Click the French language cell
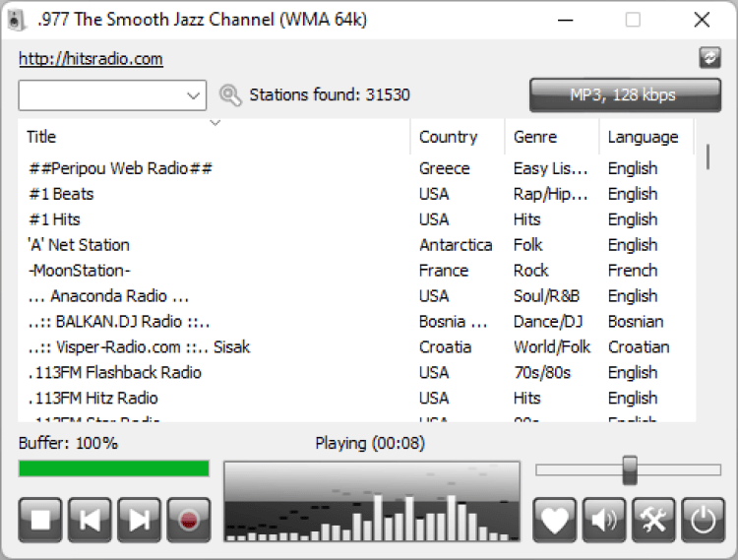 tap(633, 271)
